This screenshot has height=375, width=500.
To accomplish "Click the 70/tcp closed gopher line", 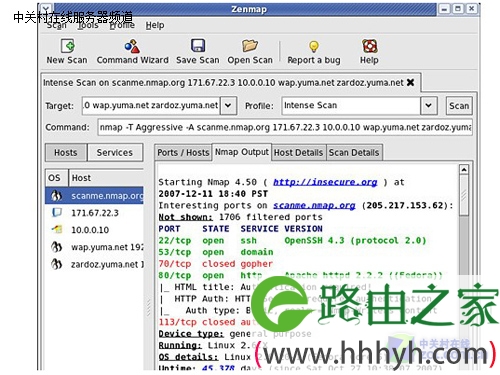I will point(215,264).
